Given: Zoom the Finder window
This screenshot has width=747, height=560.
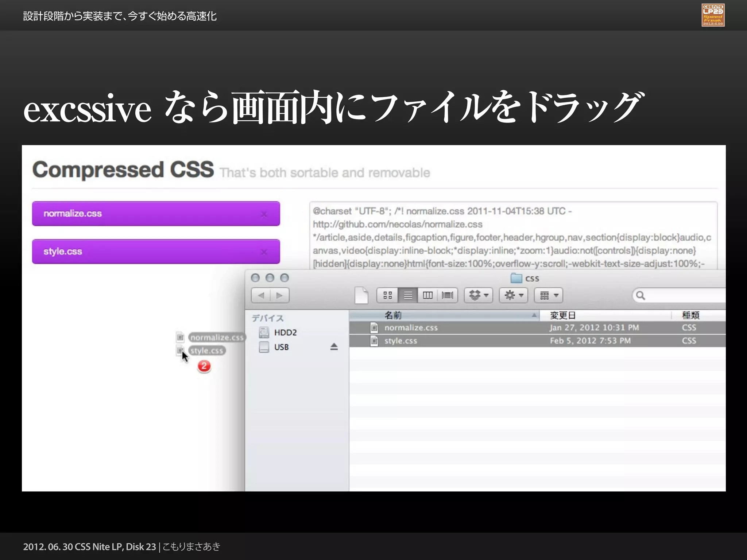Looking at the screenshot, I should 285,278.
